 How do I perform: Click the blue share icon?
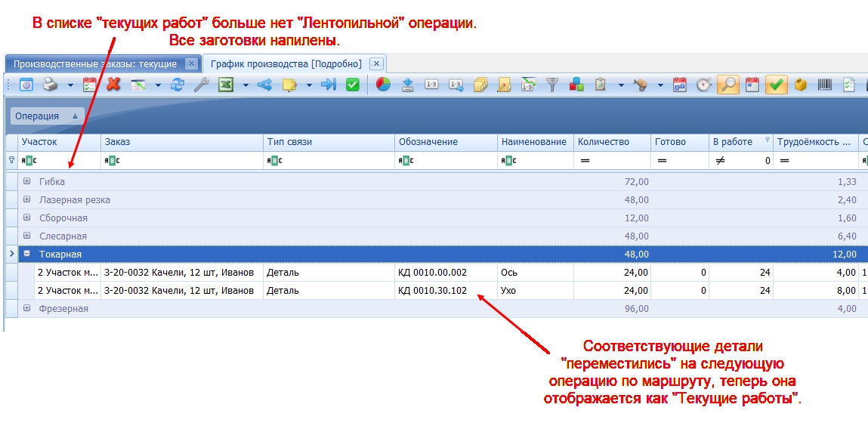tap(264, 85)
